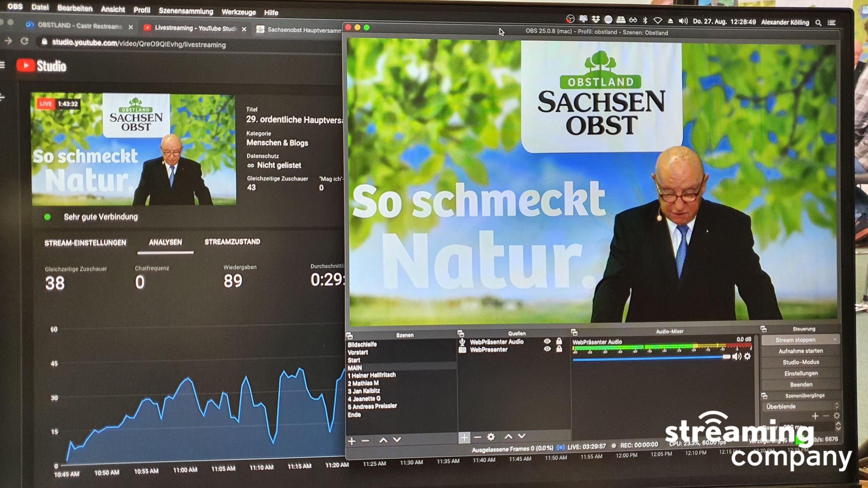Viewport: 868px width, 488px height.
Task: Switch to STREAM-EINSTELLUNGEN tab in YouTube Studio
Action: click(x=85, y=243)
